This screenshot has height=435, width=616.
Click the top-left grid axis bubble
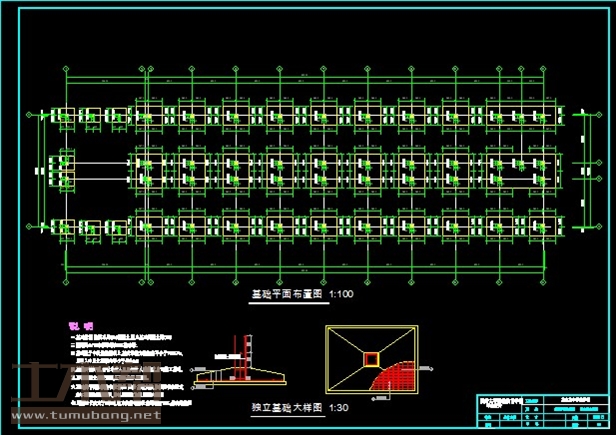click(x=66, y=69)
